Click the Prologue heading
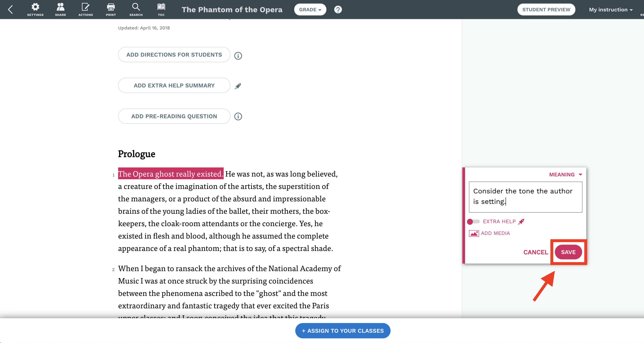 [137, 154]
